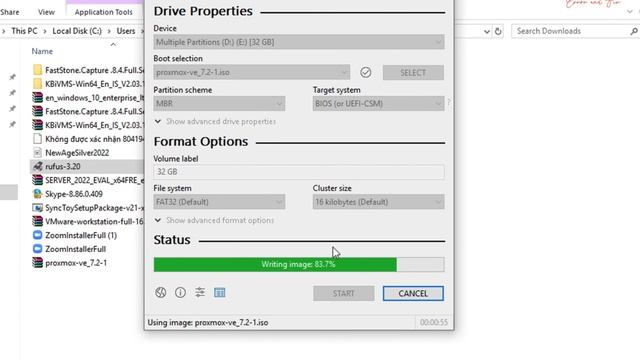Click Using image: proxmox-ve_7.2-1.iso status text
Screen dimensions: 640x360
tap(208, 322)
